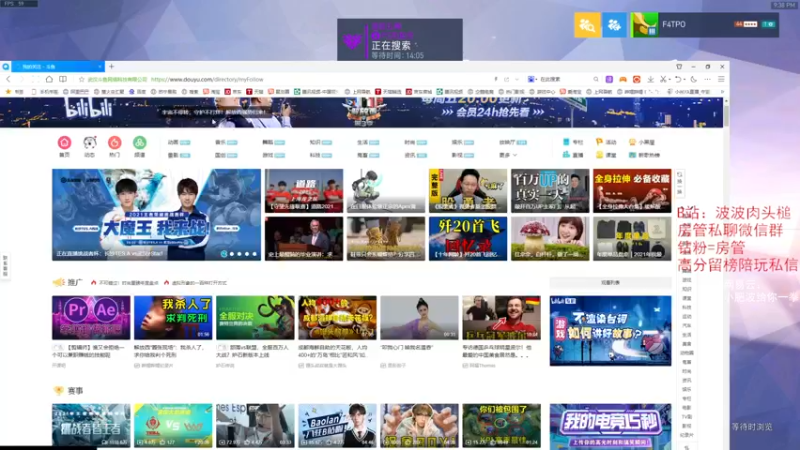This screenshot has width=800, height=450.
Task: Click the browser three-dot more icon
Action: pyautogui.click(x=707, y=79)
